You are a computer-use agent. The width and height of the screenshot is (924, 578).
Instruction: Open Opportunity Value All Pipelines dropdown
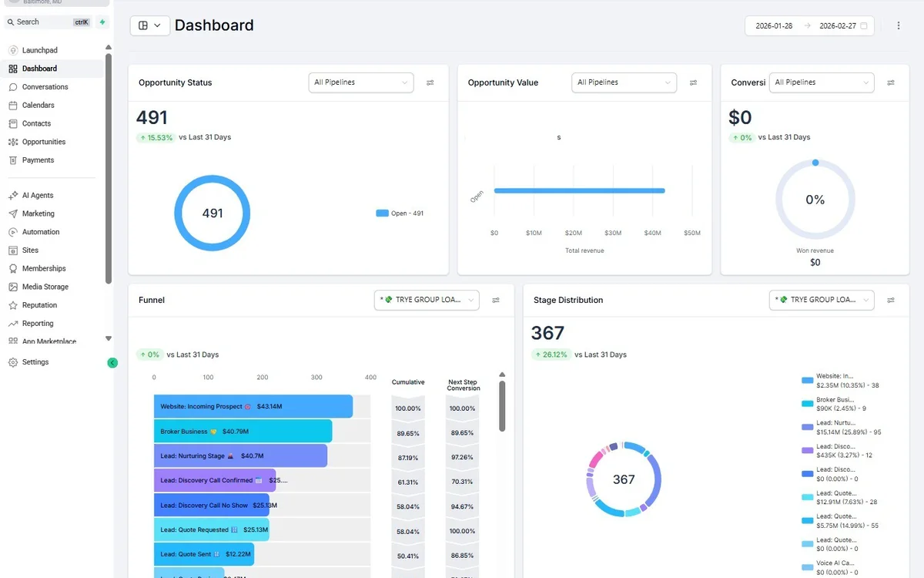pos(624,82)
